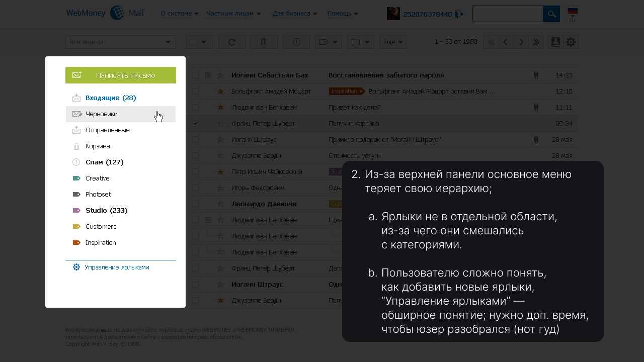Open Отправленные folder
This screenshot has width=644, height=362.
click(121, 130)
